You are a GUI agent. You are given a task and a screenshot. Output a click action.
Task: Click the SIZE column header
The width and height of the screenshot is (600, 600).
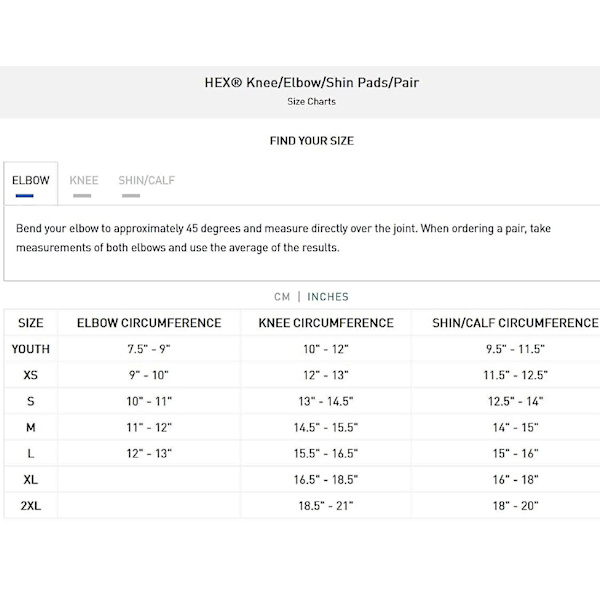click(31, 323)
